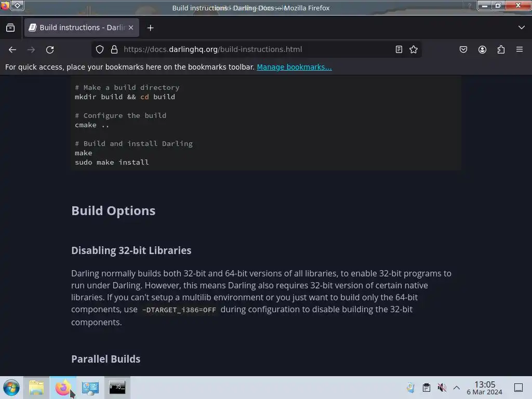Screen dimensions: 532x399
Task: Reload the current page
Action: tap(50, 49)
